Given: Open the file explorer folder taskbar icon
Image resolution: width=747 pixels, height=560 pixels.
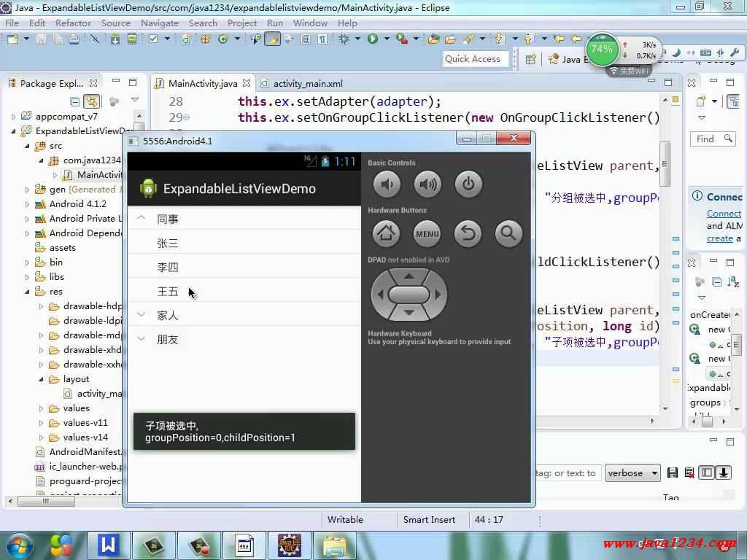Looking at the screenshot, I should click(x=335, y=545).
